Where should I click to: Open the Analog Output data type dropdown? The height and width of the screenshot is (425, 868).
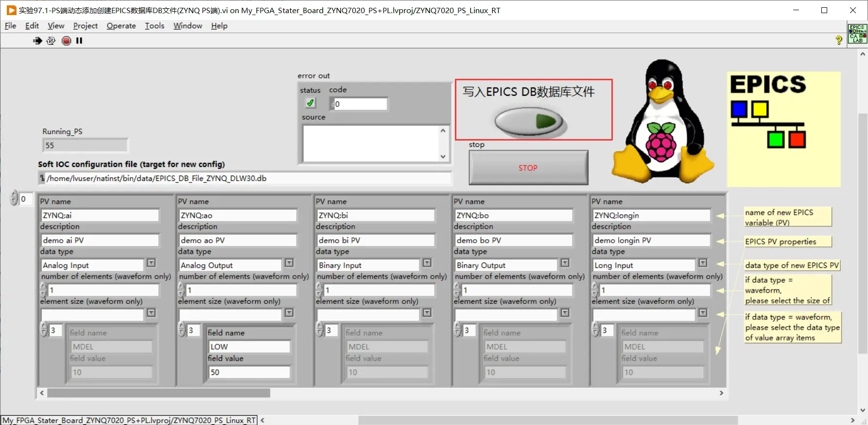289,263
